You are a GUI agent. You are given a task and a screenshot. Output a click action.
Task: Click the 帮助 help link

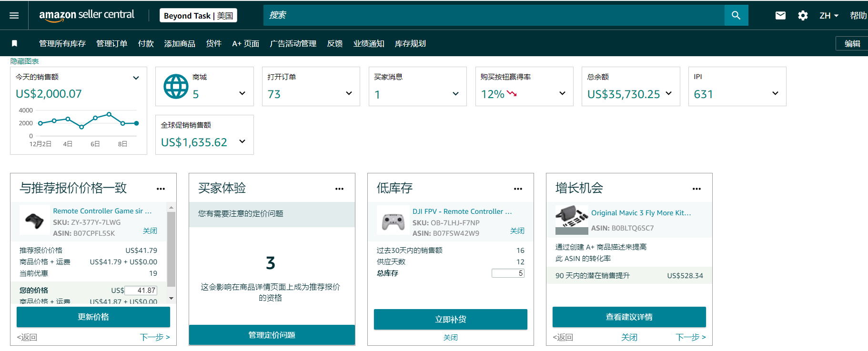pyautogui.click(x=858, y=16)
